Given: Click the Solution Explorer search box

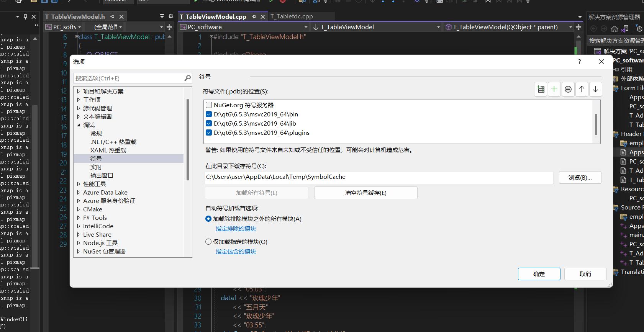Looking at the screenshot, I should click(x=615, y=41).
